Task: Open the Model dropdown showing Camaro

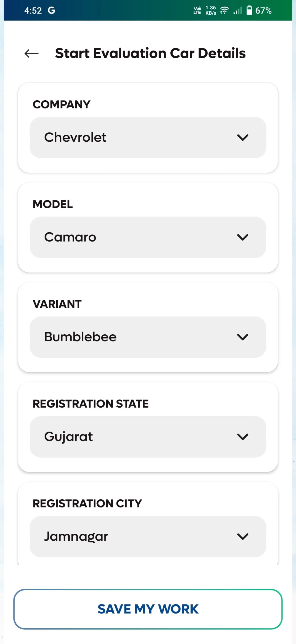Action: (148, 237)
